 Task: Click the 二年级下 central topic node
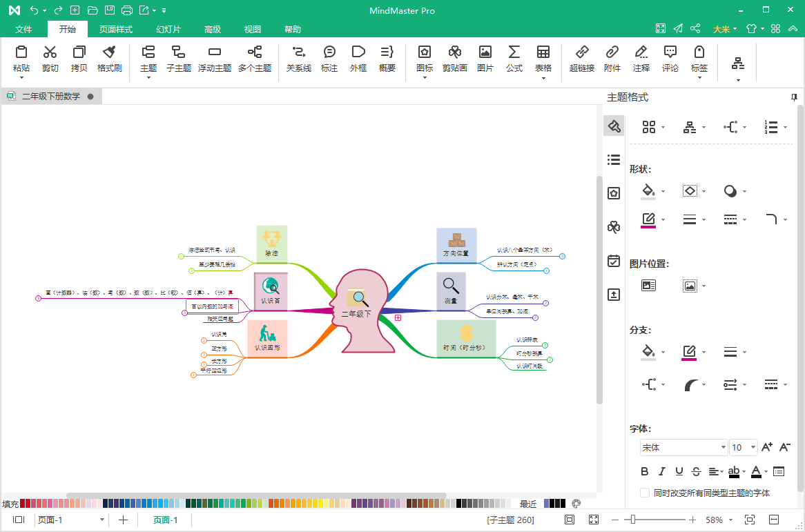click(358, 313)
